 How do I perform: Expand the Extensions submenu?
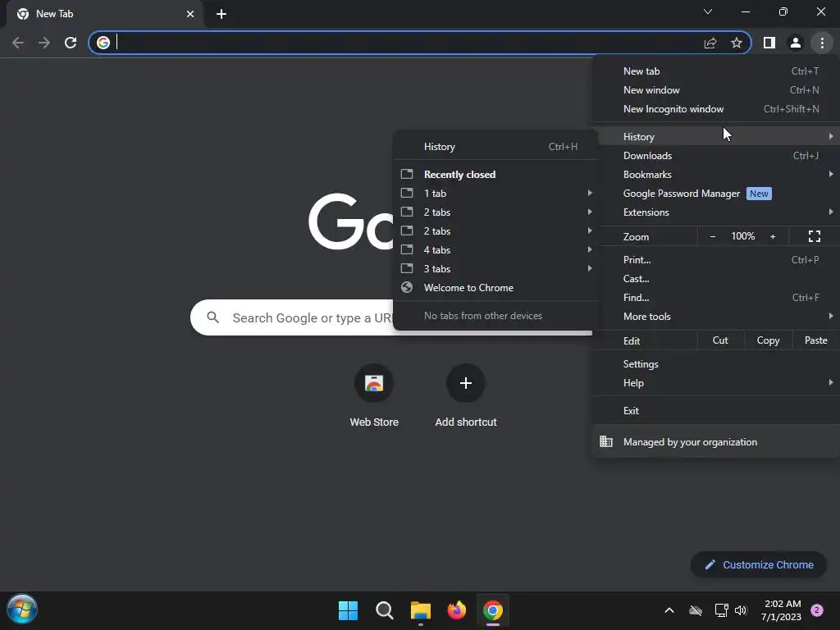coord(715,212)
